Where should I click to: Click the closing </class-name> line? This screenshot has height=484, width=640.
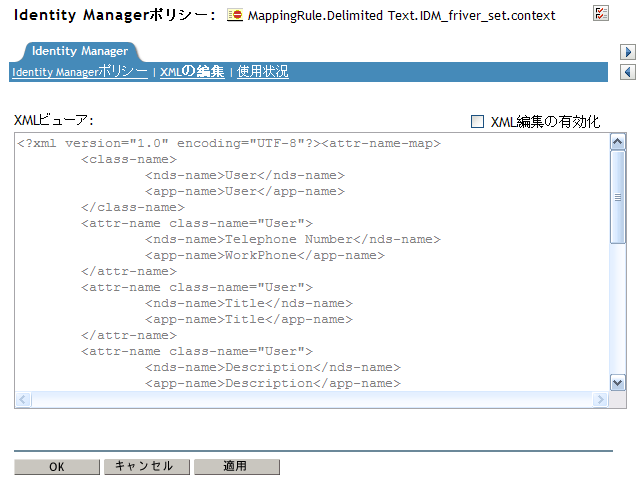pos(133,207)
